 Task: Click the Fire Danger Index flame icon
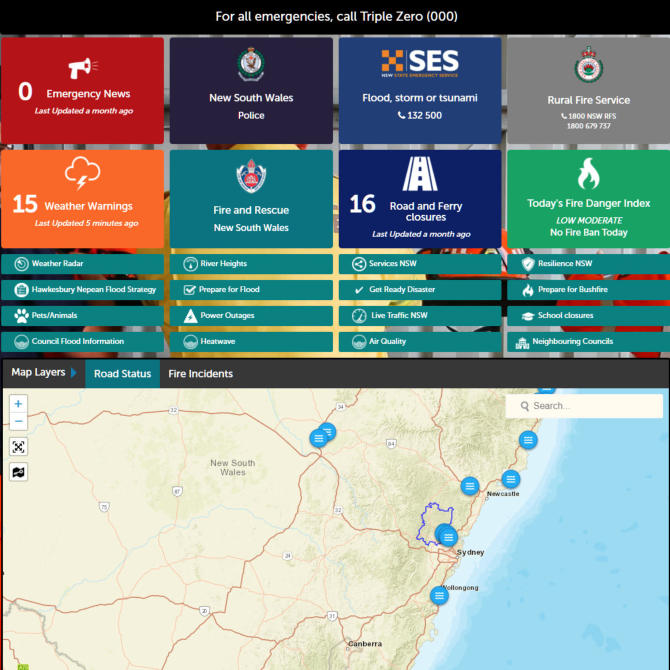tap(588, 173)
